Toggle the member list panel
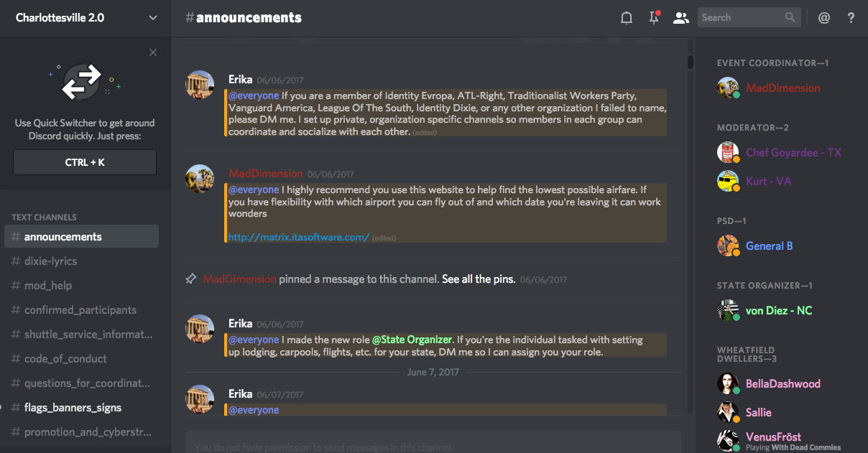The width and height of the screenshot is (868, 453). [x=680, y=18]
